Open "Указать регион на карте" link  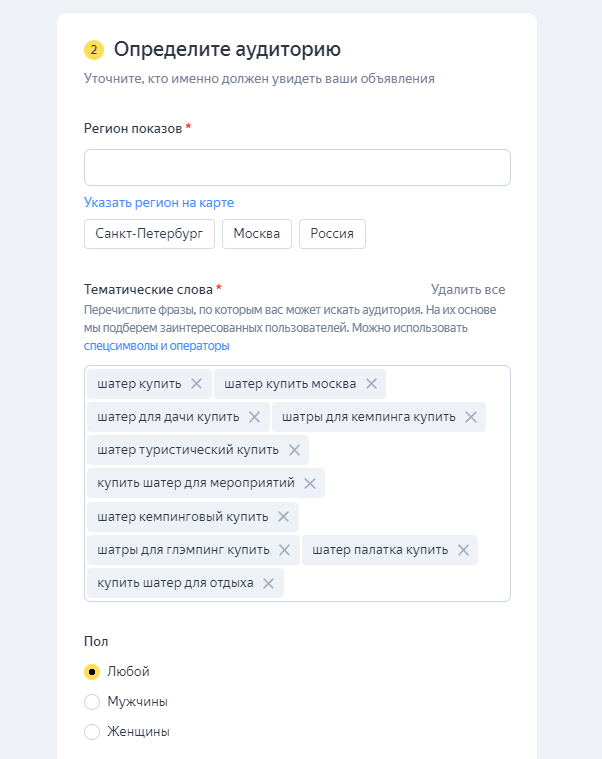click(x=159, y=202)
